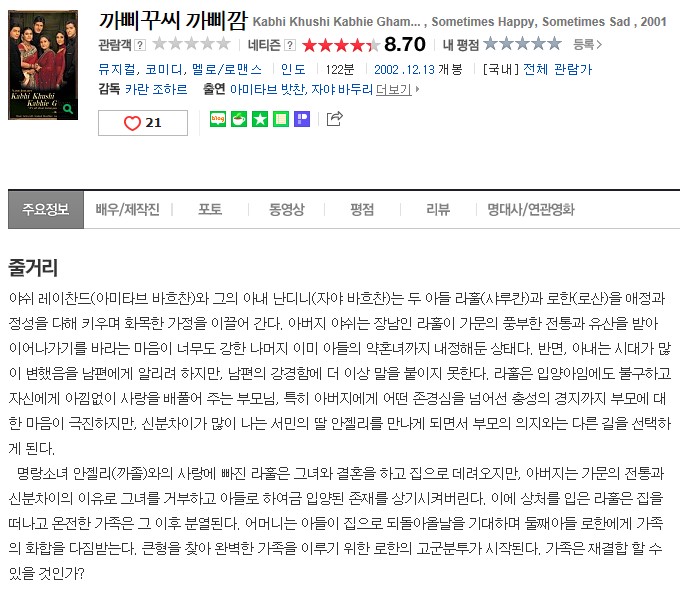Click the 네티즌 question mark help icon
This screenshot has width=680, height=595.
[x=290, y=45]
